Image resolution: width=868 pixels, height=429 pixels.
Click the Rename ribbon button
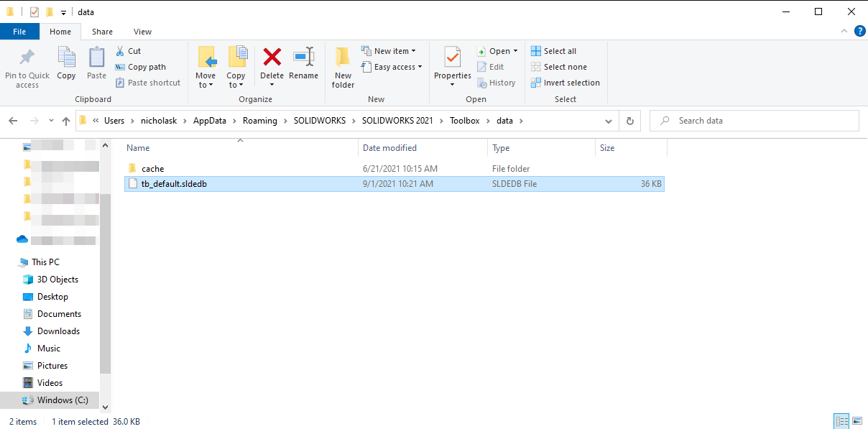[303, 63]
